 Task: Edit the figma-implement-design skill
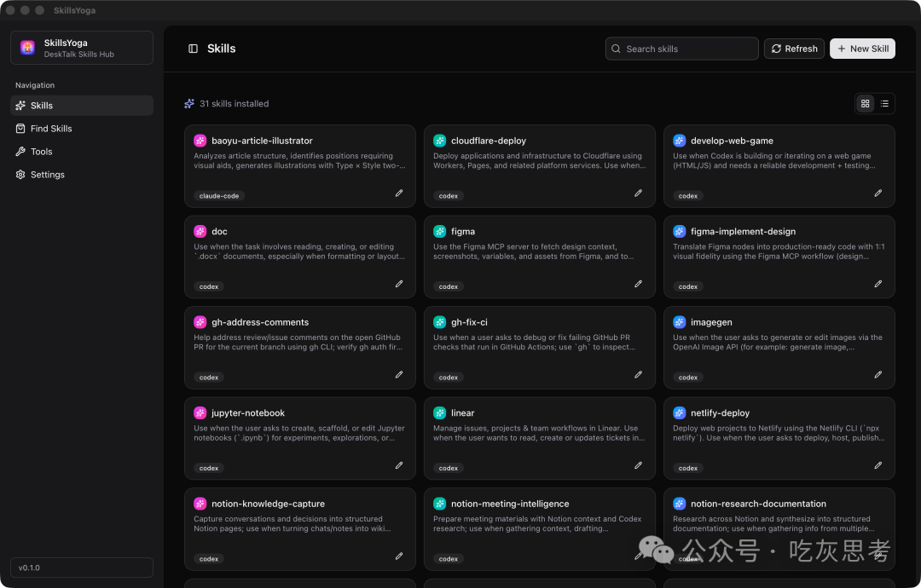pyautogui.click(x=878, y=284)
